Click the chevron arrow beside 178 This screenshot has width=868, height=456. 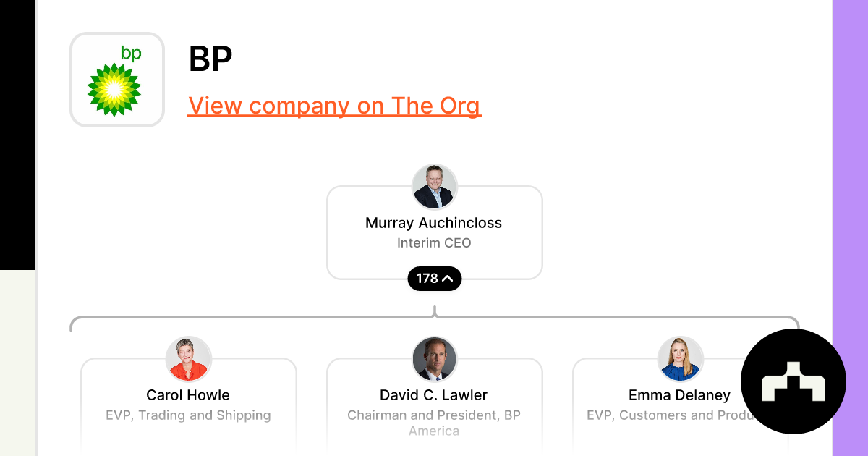coord(448,279)
